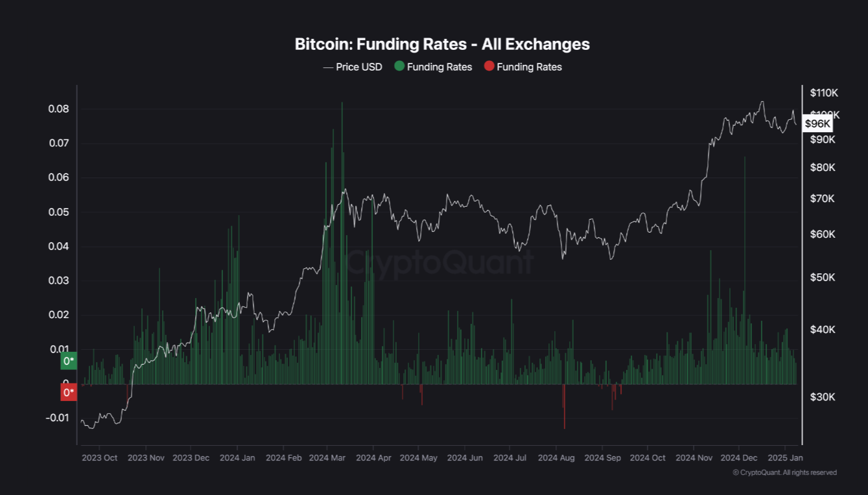
Task: Click the 0.08 funding rate axis label
Action: 58,109
